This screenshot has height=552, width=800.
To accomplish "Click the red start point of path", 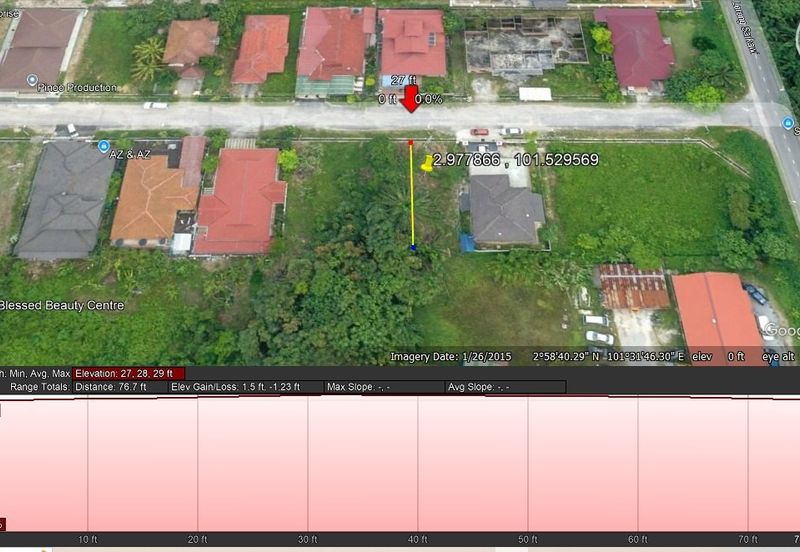I will [x=411, y=144].
